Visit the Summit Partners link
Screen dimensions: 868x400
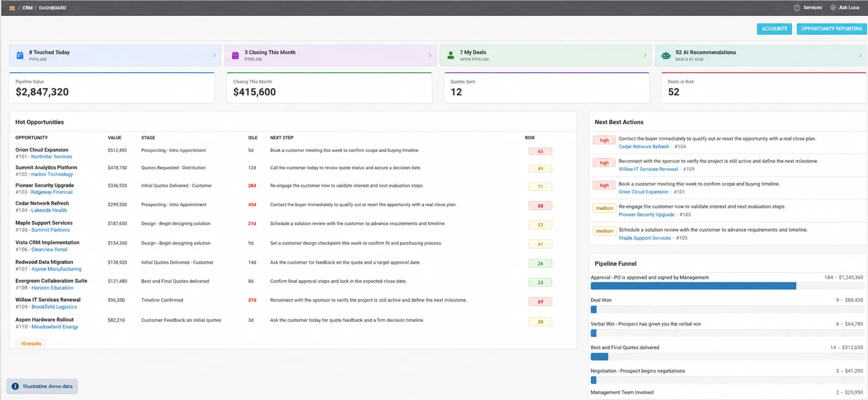click(50, 230)
